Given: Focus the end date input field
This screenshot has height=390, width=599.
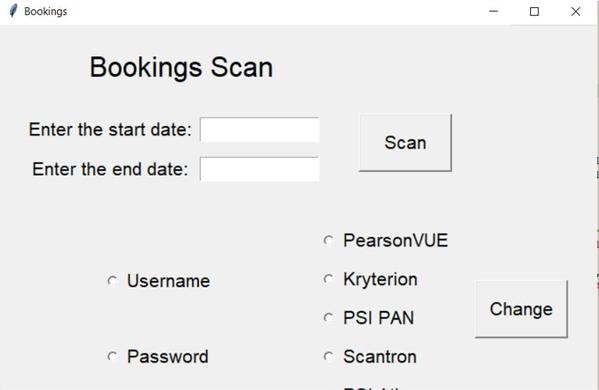Looking at the screenshot, I should coord(259,169).
